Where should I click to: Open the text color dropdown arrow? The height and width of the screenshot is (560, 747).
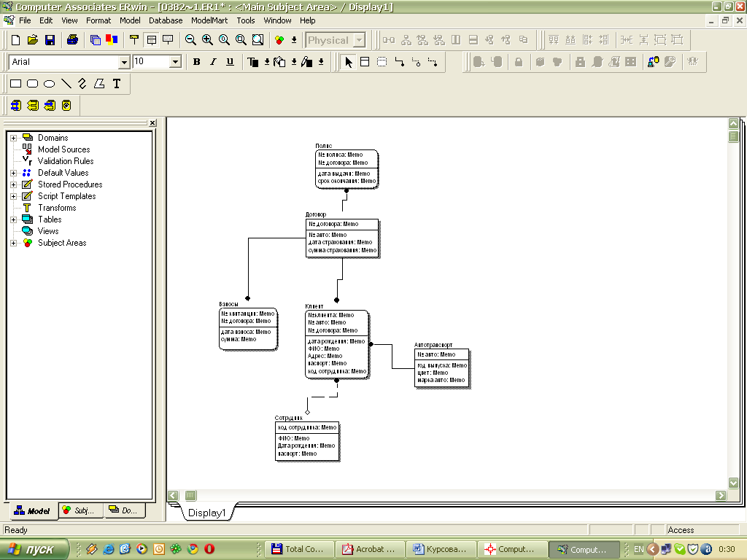[267, 62]
